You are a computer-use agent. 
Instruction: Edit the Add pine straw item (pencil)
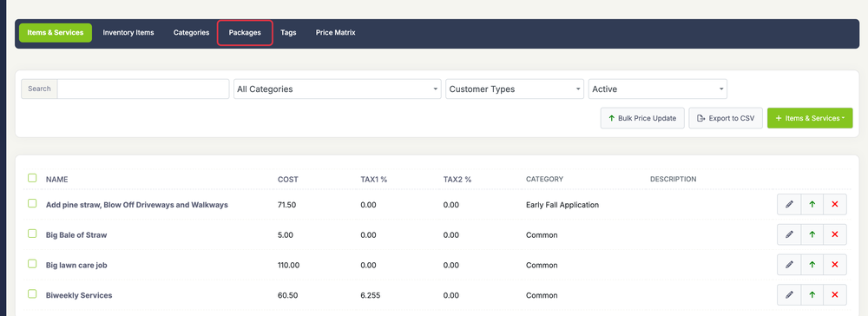[x=789, y=205]
